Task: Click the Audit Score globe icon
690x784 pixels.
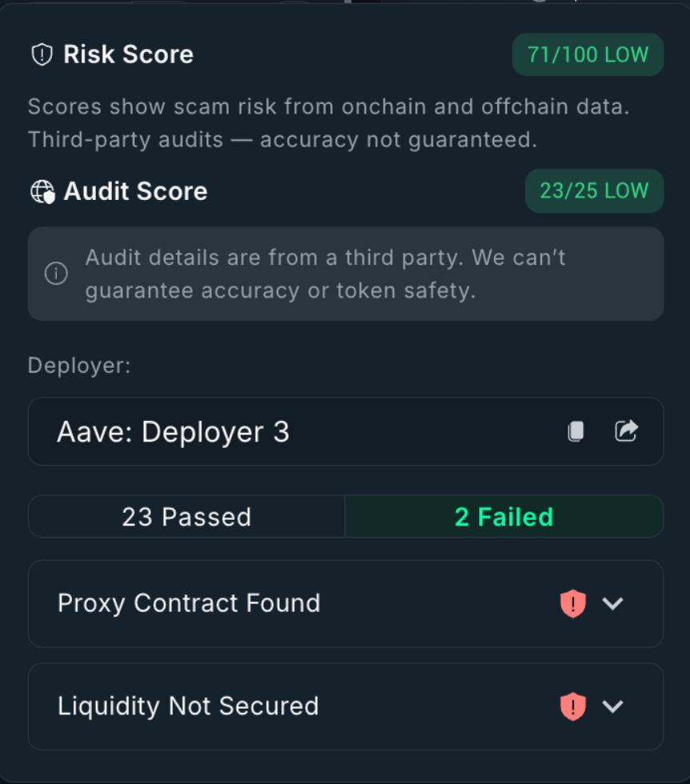Action: coord(42,191)
